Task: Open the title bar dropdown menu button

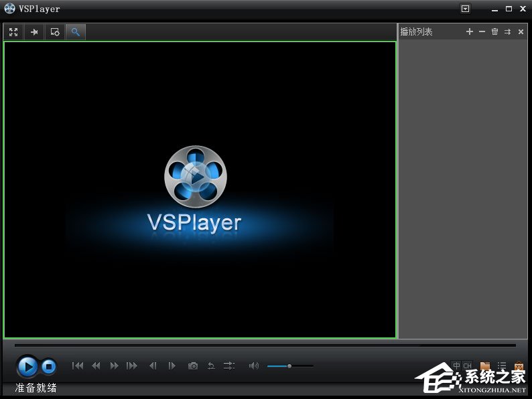Action: pos(465,9)
